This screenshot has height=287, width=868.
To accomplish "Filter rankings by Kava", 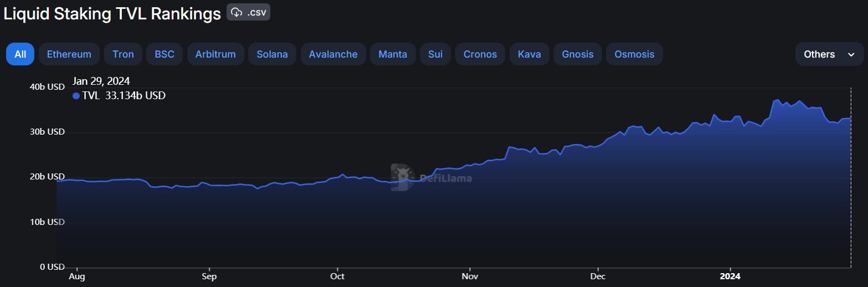I will tap(529, 54).
